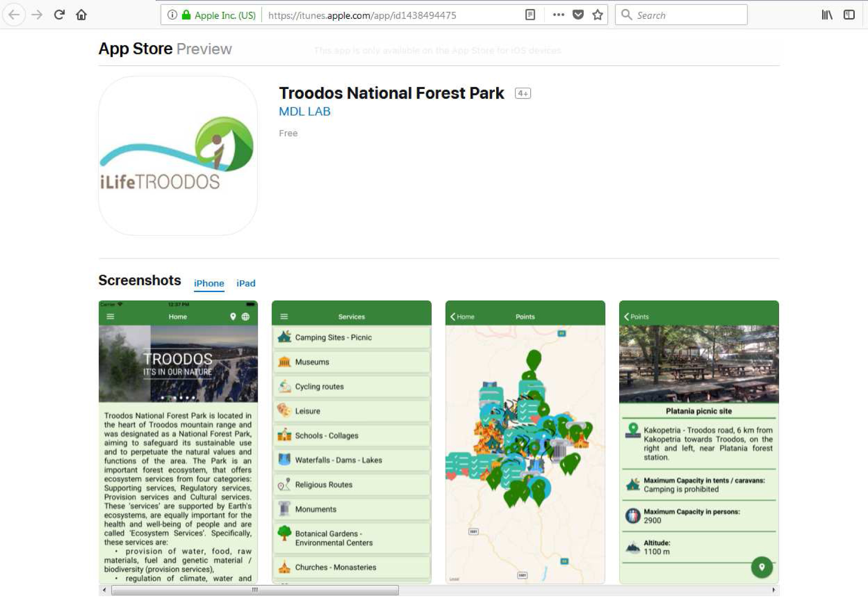
Task: Save page to Pocket
Action: 578,15
